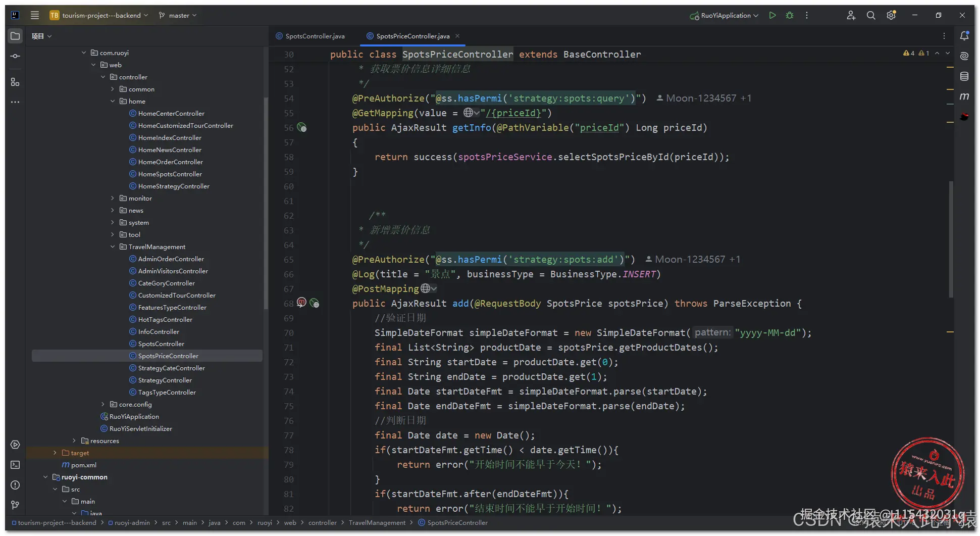Switch to SpotsController.java tab
The width and height of the screenshot is (980, 536).
[310, 36]
